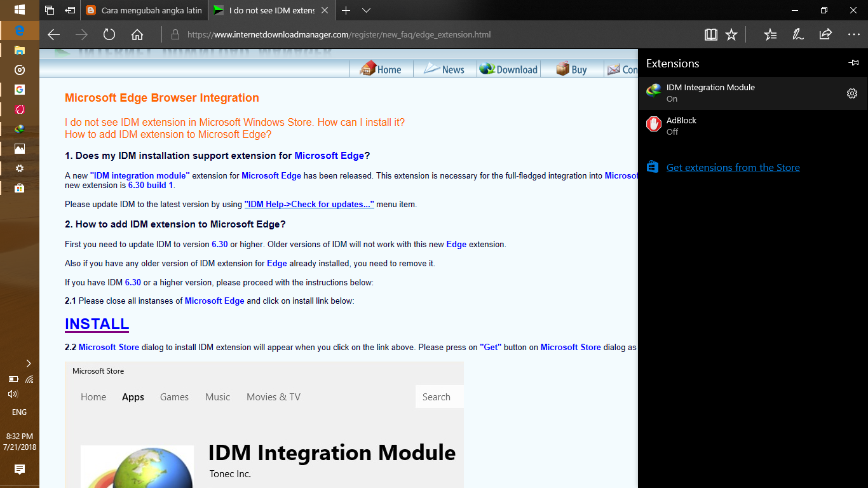Select the Apps tab in Microsoft Store preview

[x=133, y=396]
